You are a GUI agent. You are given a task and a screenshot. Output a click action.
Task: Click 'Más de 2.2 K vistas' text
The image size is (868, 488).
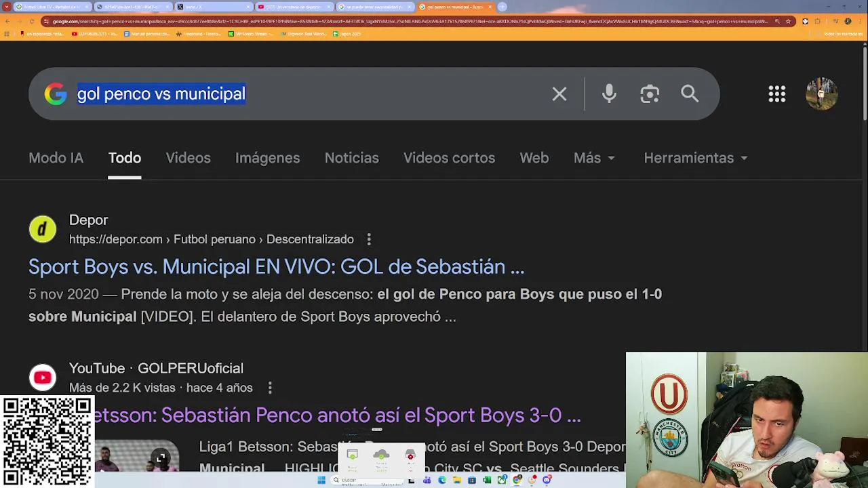coord(122,388)
